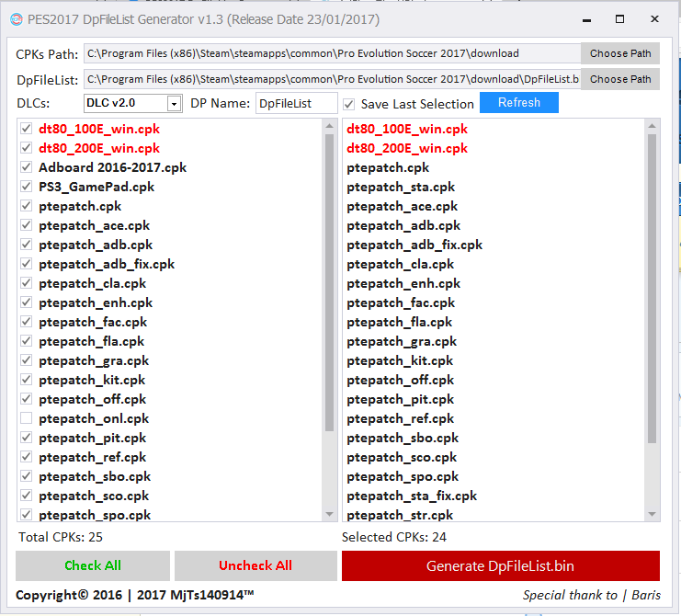
Task: Click the PES2017 app icon in title bar
Action: click(x=16, y=19)
